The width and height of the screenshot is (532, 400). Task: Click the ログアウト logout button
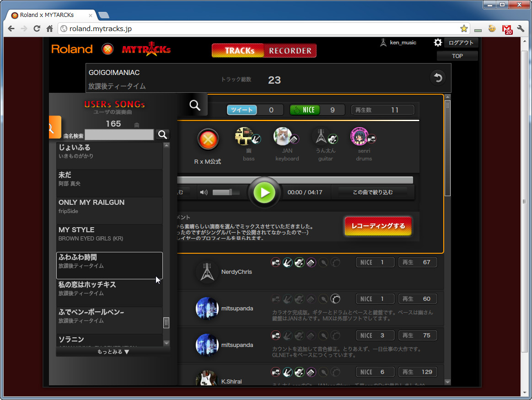[x=461, y=43]
